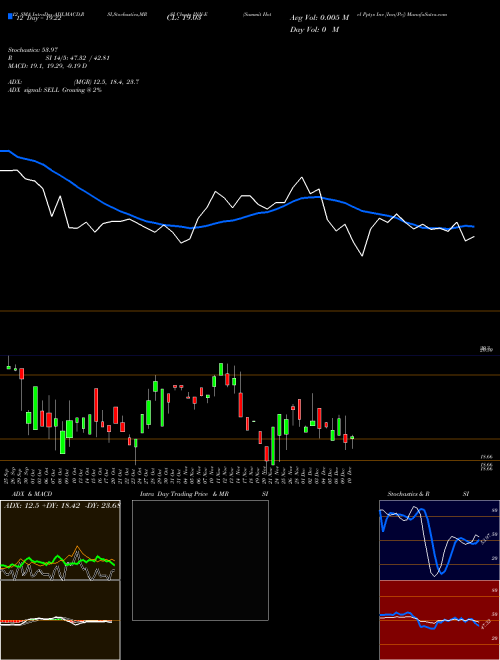Click the 'MACD: 19.1, 19.29, -0.19 D' line

coord(48,66)
